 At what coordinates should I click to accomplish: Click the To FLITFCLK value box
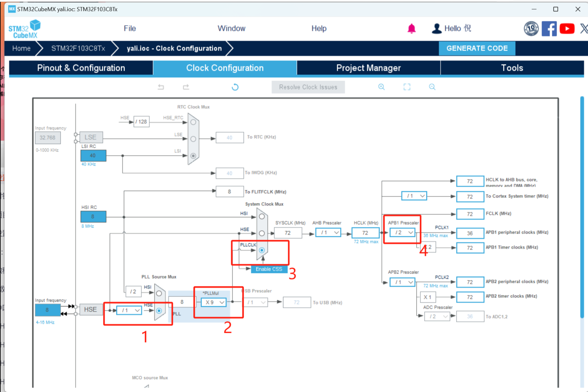pos(230,192)
